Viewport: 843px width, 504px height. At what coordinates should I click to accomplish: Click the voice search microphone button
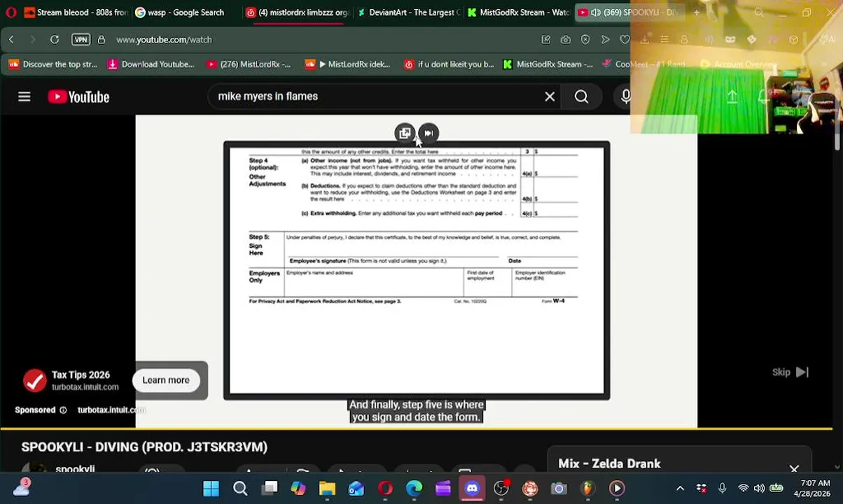click(625, 97)
